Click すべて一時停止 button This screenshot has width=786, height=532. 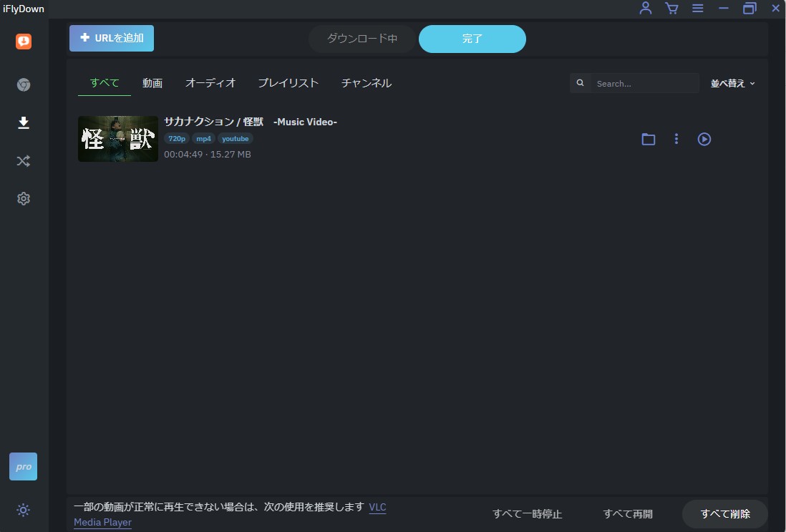528,514
